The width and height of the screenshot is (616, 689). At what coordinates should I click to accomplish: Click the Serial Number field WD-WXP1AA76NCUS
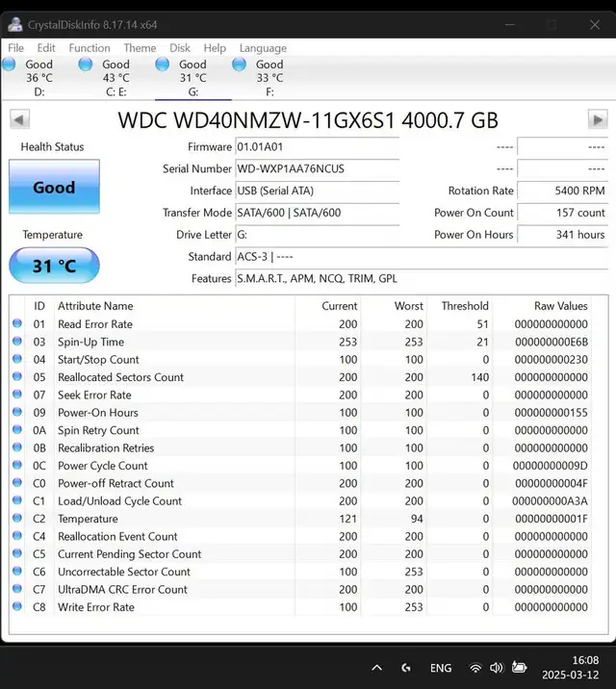click(x=318, y=168)
